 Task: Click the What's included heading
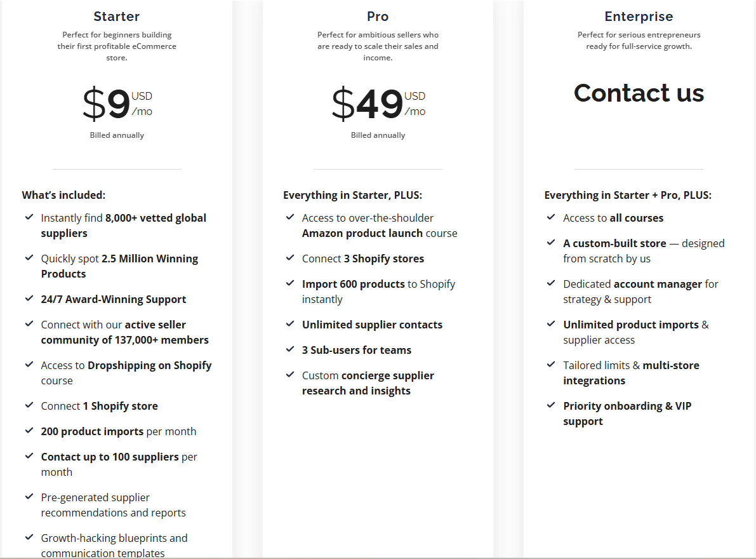(x=63, y=195)
